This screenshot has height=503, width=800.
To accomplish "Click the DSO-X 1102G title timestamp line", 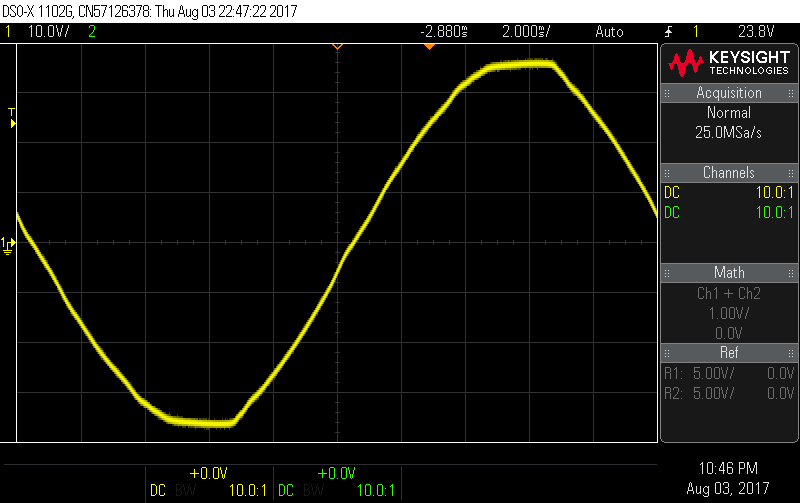I will coord(149,11).
